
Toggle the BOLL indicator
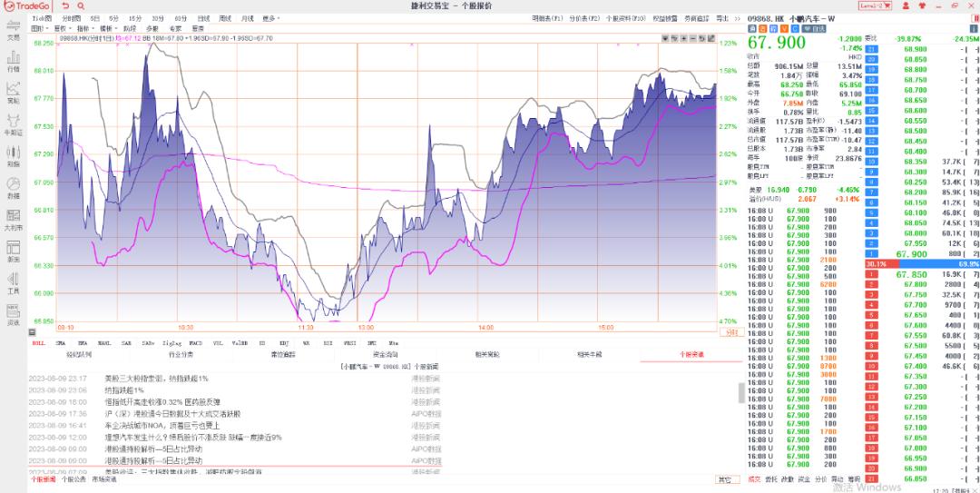(39, 343)
